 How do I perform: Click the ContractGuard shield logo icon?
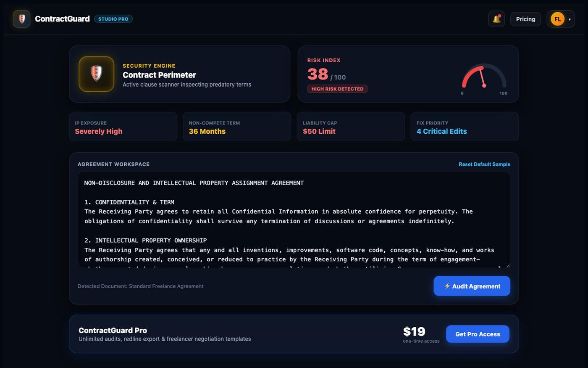[x=21, y=19]
